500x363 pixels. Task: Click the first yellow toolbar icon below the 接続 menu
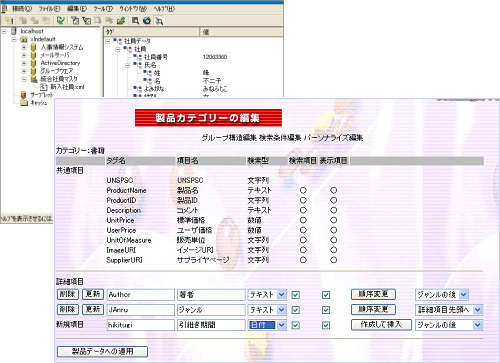[9, 21]
